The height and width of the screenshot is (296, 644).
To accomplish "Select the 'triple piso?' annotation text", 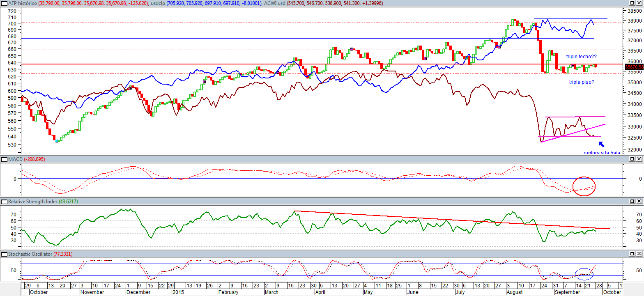I will [x=581, y=82].
